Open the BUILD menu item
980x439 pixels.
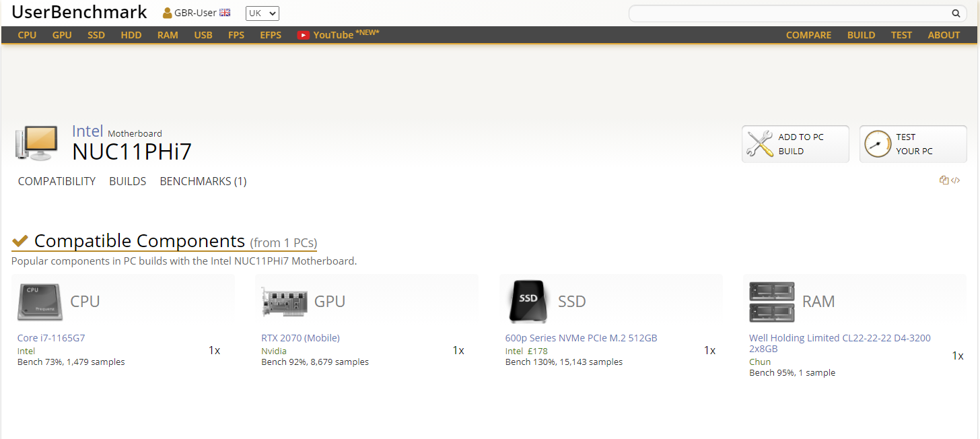click(861, 35)
